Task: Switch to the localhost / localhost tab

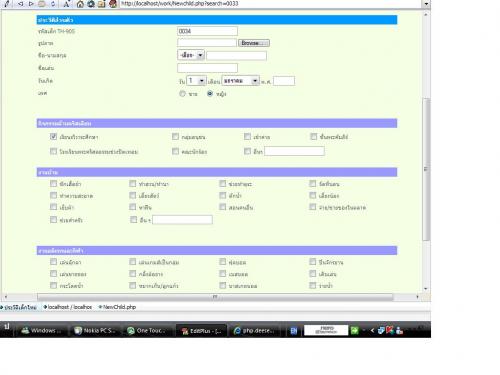Action: click(68, 307)
